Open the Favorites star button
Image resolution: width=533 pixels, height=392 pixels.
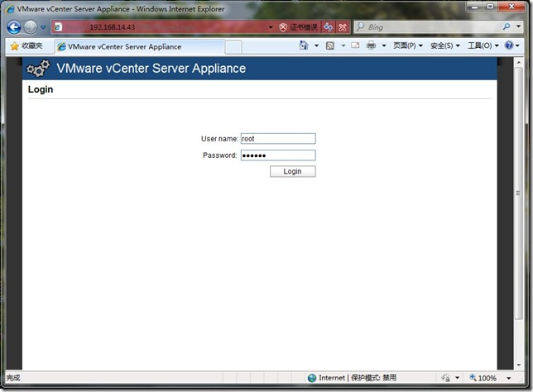[26, 45]
